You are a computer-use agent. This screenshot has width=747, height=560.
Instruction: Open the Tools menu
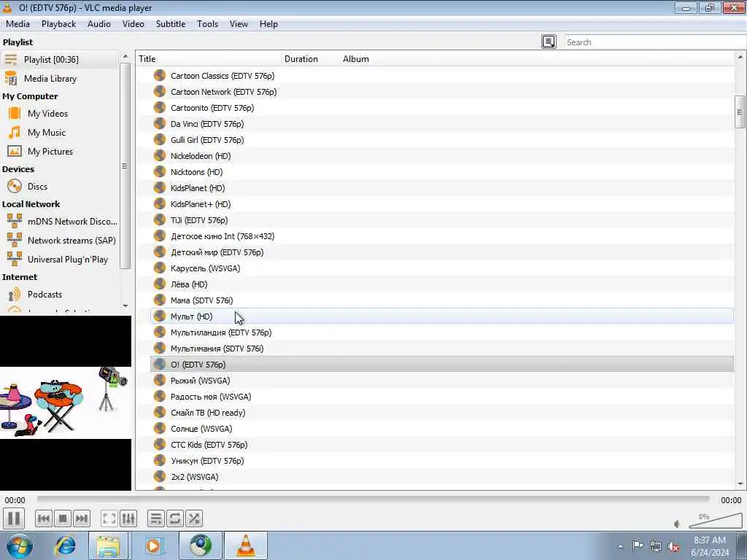(208, 24)
